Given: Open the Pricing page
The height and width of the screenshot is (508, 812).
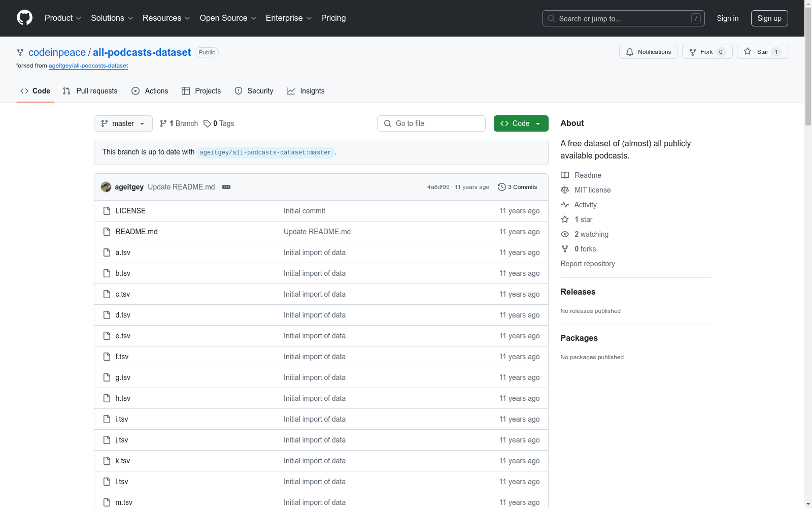Looking at the screenshot, I should tap(333, 18).
